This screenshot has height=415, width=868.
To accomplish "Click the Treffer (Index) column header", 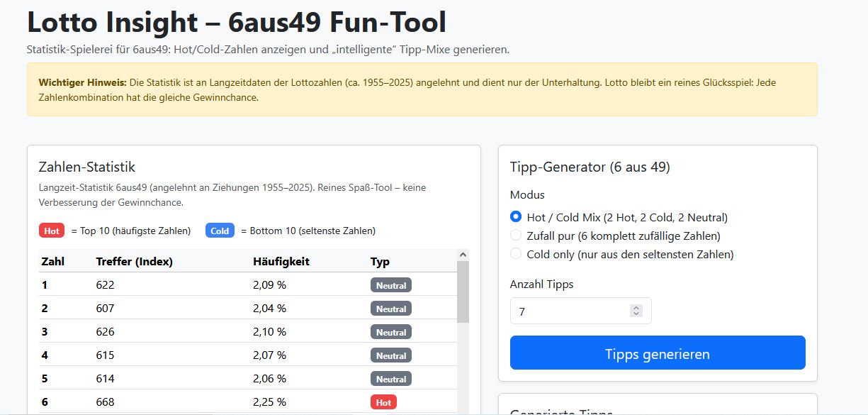I will click(x=135, y=261).
